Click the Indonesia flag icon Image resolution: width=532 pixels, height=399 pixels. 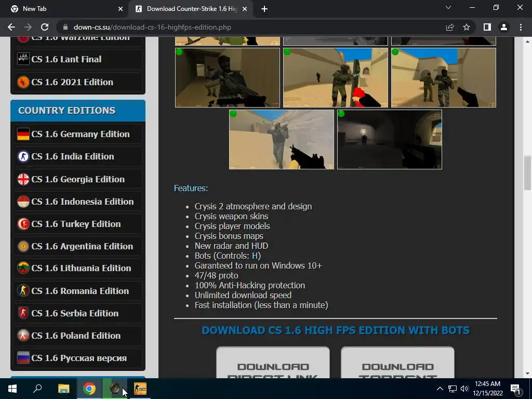coord(23,202)
